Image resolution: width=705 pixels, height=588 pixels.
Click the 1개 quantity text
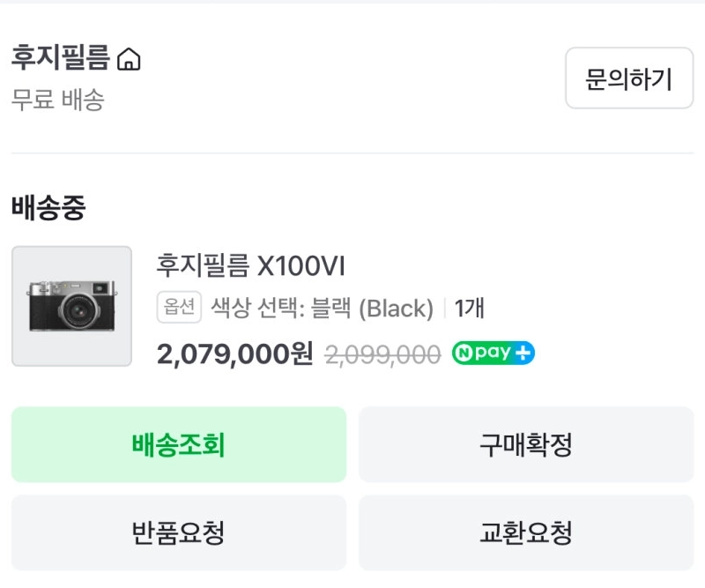[470, 308]
